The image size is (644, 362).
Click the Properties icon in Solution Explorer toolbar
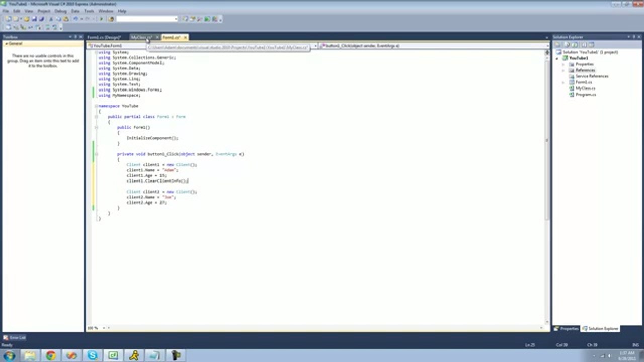pos(558,45)
